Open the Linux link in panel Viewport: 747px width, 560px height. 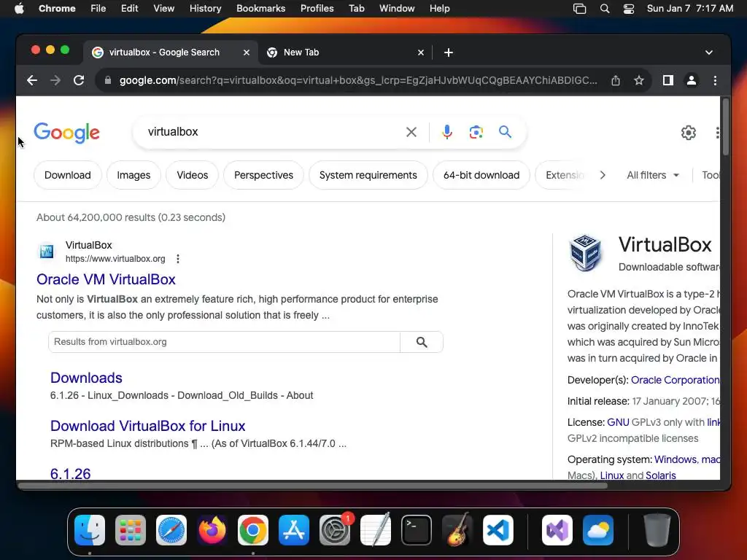(x=612, y=475)
